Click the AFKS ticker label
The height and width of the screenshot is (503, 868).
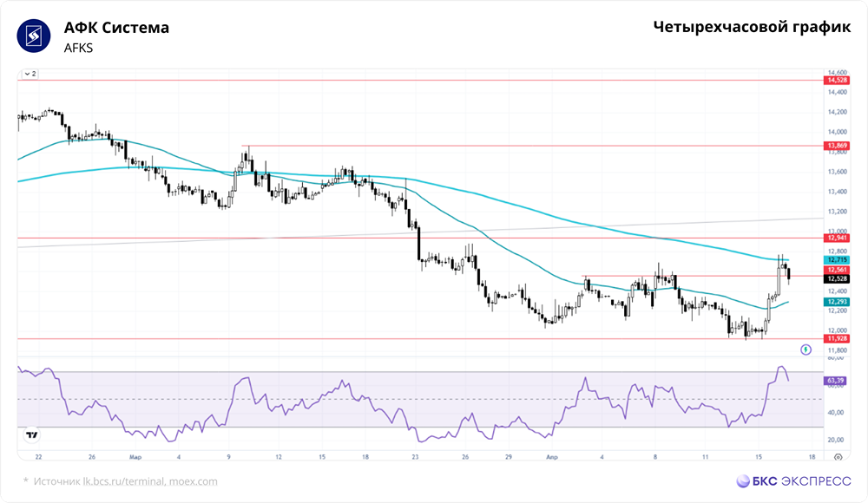78,49
